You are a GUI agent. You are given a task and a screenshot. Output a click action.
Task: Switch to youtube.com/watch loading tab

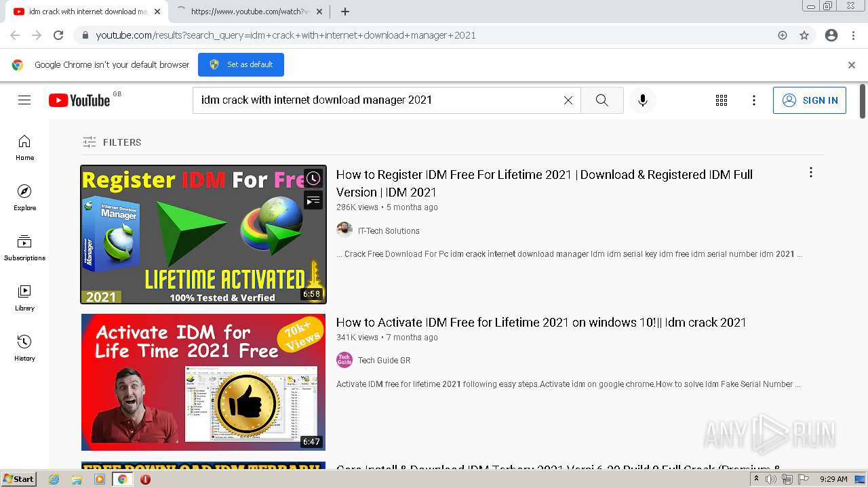coord(248,12)
